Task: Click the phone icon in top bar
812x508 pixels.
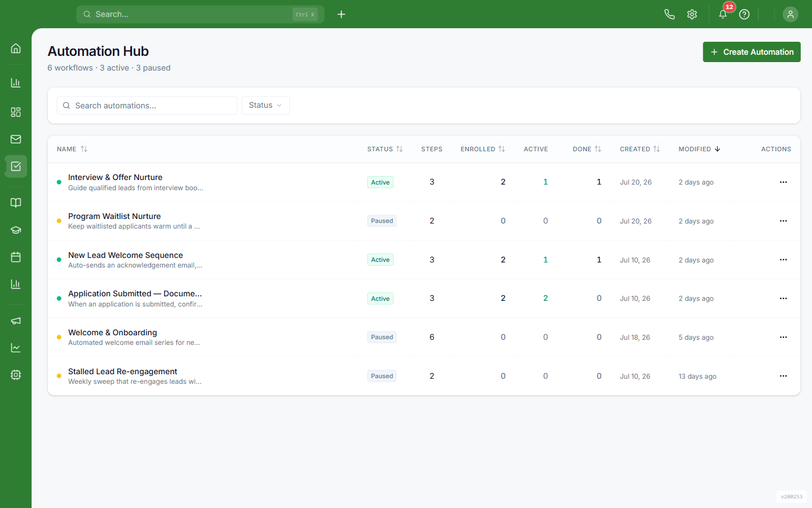Action: point(669,14)
